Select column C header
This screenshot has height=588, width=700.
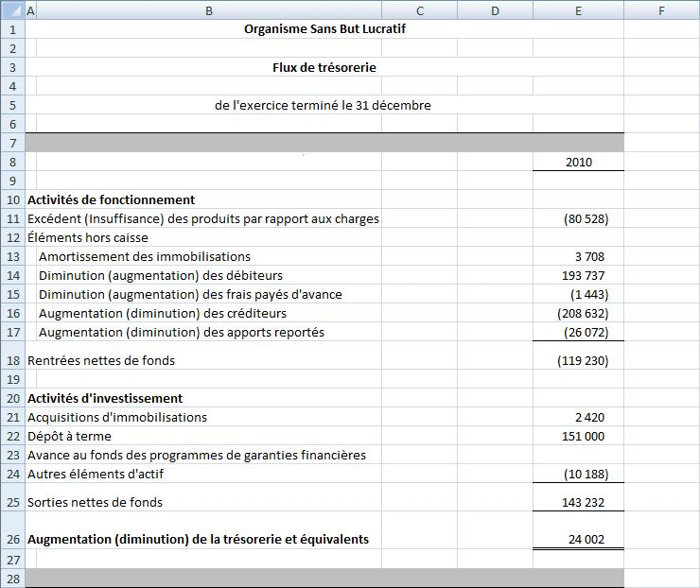tap(419, 10)
